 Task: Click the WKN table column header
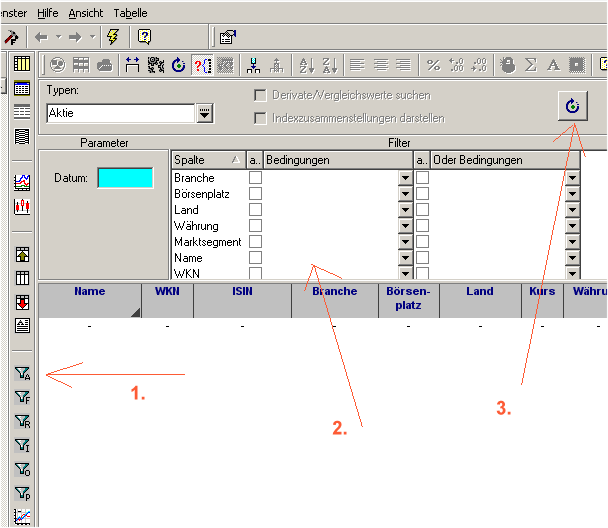(168, 300)
